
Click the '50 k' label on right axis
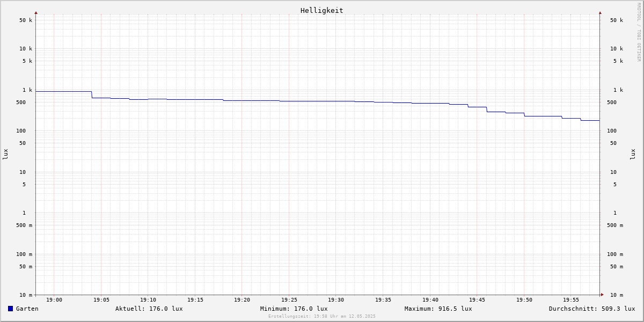click(x=617, y=20)
